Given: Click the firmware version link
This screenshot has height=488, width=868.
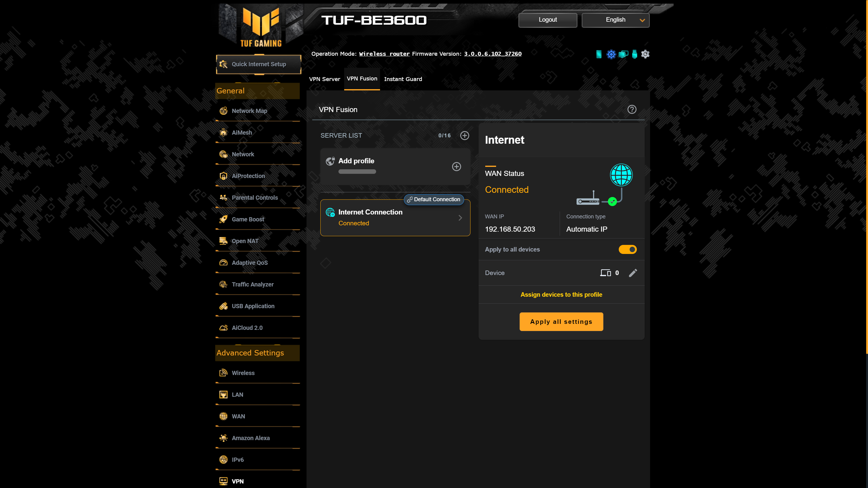Looking at the screenshot, I should [493, 54].
